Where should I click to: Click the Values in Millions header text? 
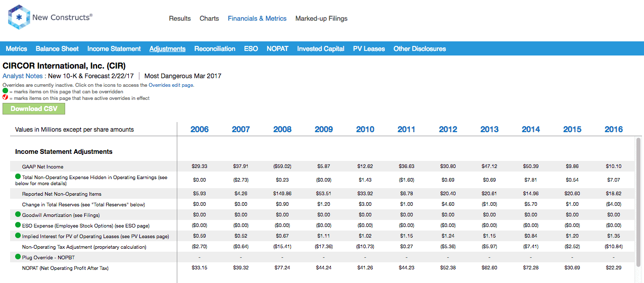(x=75, y=130)
